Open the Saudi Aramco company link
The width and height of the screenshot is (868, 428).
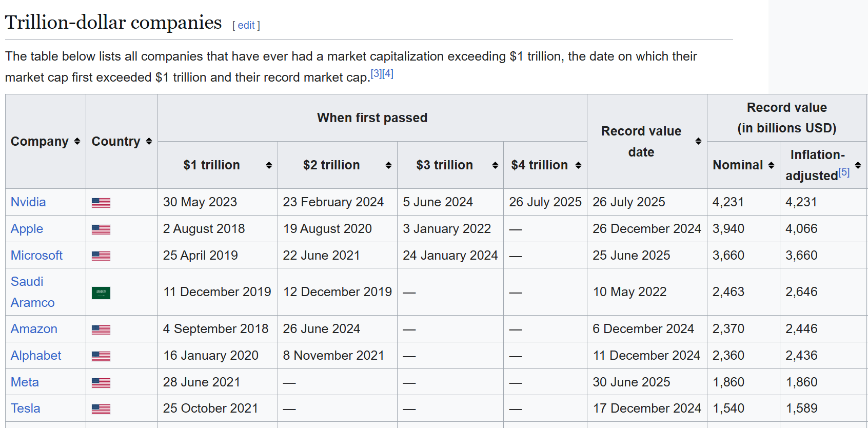click(x=32, y=292)
